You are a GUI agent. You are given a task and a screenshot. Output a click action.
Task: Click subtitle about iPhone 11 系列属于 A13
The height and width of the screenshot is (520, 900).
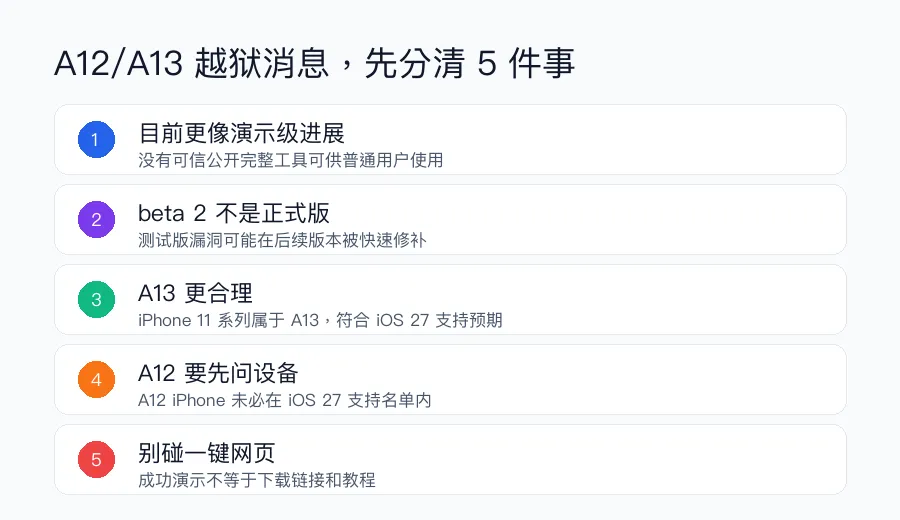pos(320,320)
